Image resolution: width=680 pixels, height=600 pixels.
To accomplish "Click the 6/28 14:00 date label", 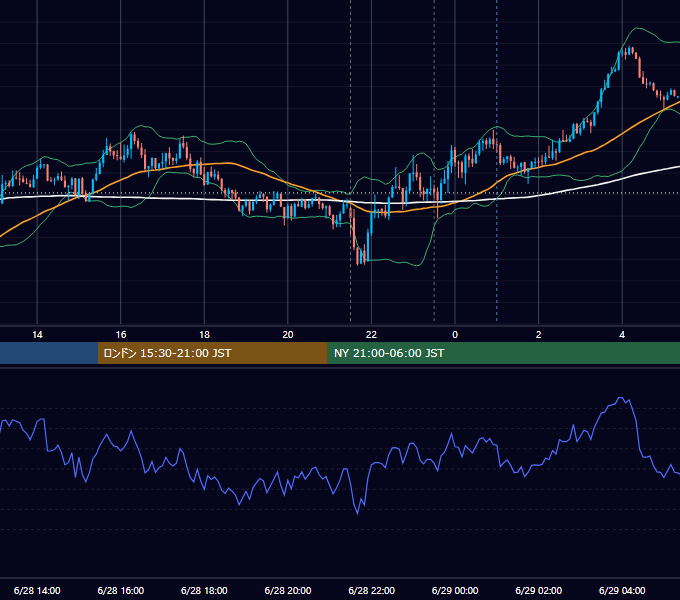I will [37, 590].
